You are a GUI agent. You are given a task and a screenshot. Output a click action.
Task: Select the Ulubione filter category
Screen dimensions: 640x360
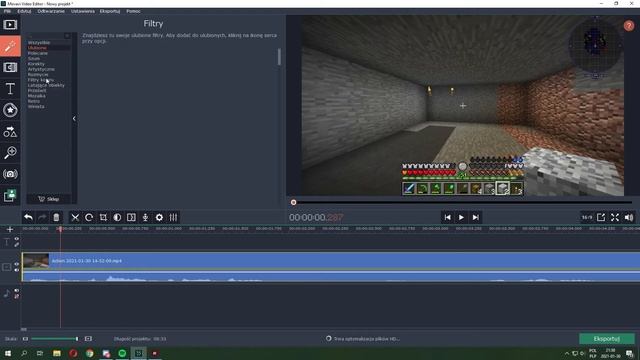(37, 48)
